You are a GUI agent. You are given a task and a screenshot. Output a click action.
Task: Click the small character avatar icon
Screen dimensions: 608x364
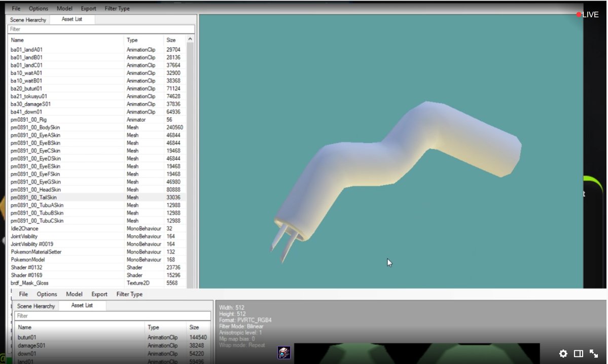coord(284,353)
